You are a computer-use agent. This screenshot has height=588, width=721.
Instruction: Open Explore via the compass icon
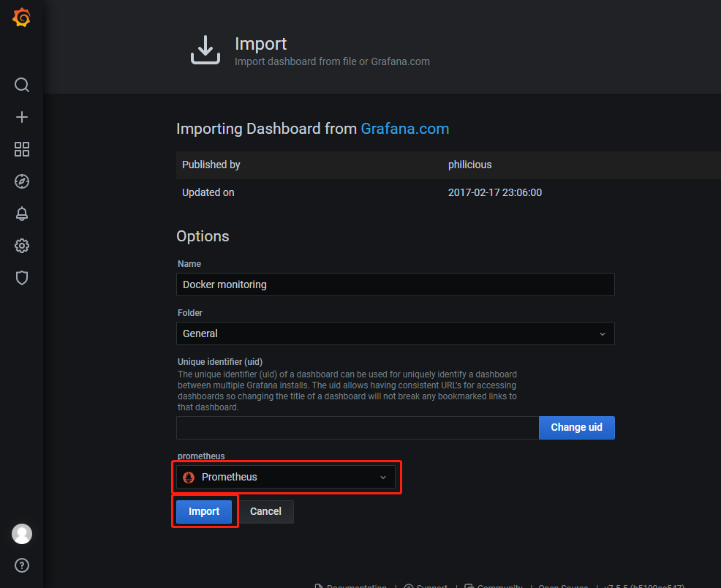[x=22, y=181]
